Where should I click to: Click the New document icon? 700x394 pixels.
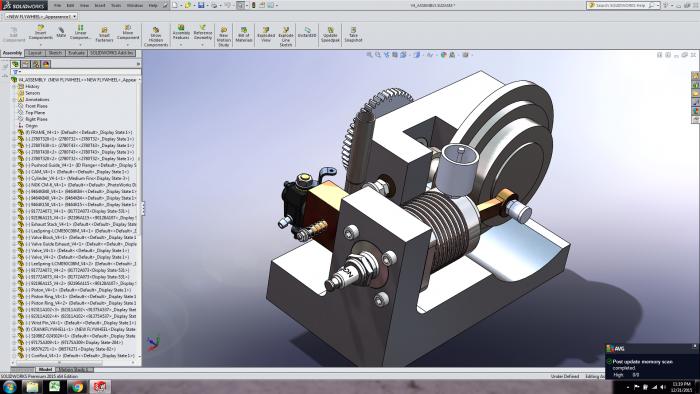pos(175,5)
